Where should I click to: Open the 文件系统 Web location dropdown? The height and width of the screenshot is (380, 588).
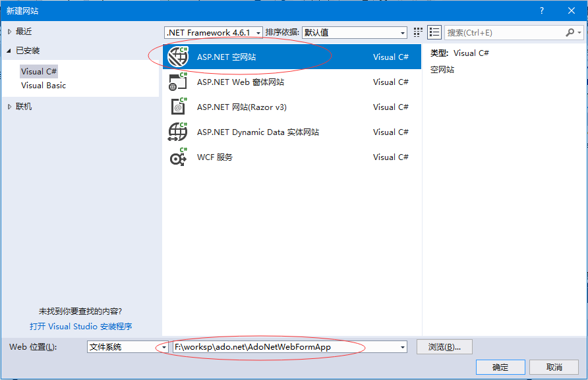click(164, 347)
